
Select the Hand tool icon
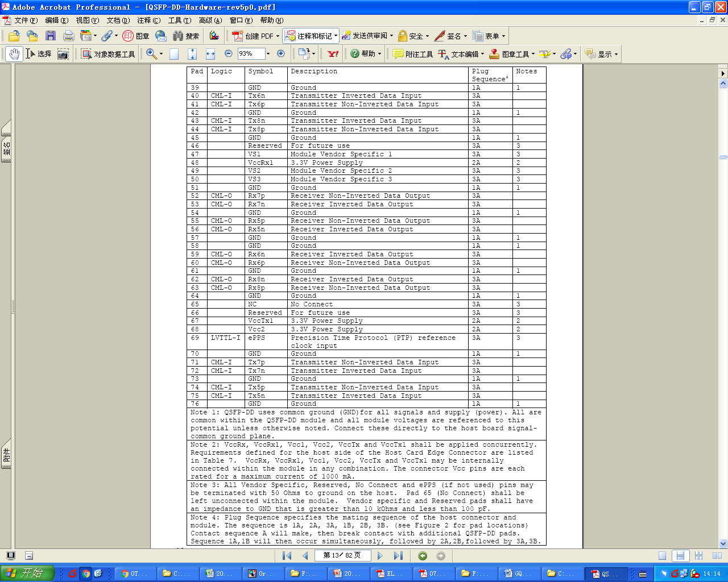(14, 54)
